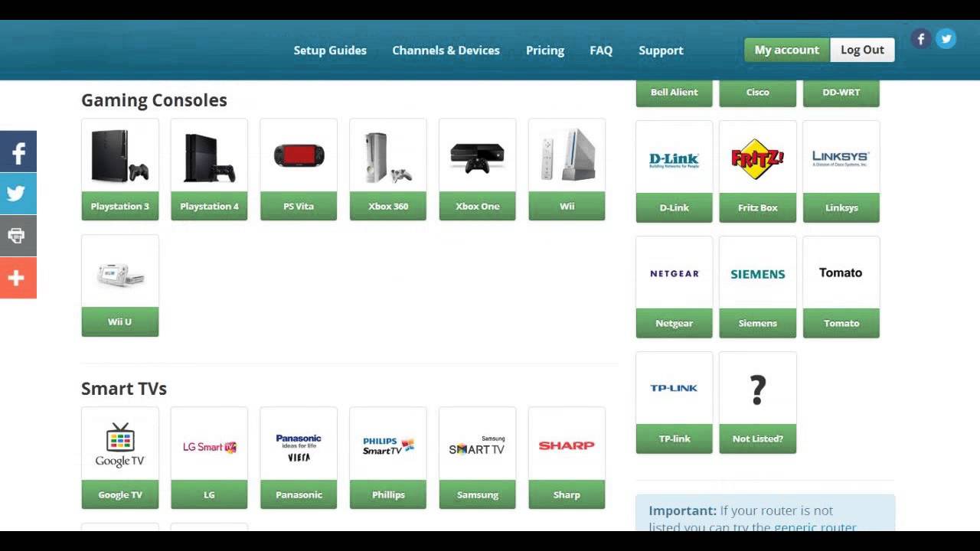Open the DD-WRT router guide
Screen dimensions: 980x551
[841, 93]
